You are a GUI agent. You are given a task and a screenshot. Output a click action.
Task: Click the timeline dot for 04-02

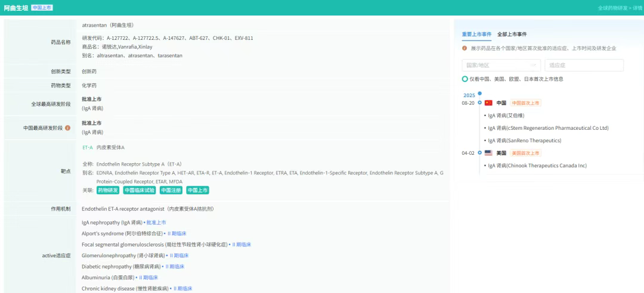click(479, 153)
